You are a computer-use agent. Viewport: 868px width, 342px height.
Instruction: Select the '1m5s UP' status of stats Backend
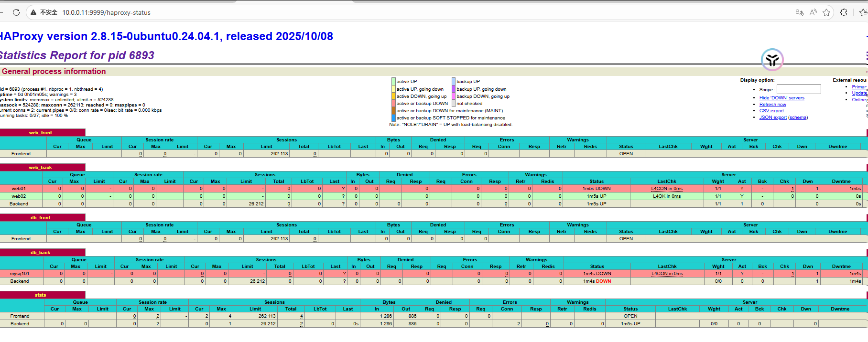click(x=630, y=324)
